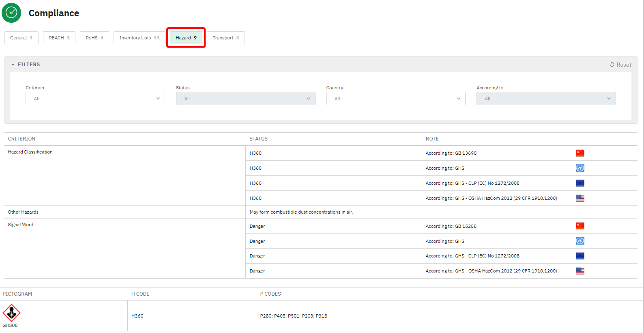Switch to the General tab

coord(21,38)
